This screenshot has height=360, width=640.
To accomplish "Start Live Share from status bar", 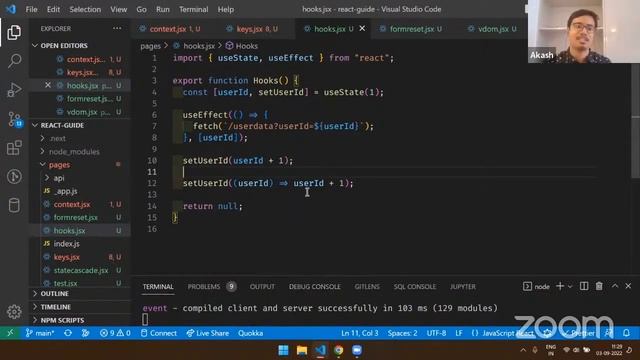I will [x=208, y=333].
